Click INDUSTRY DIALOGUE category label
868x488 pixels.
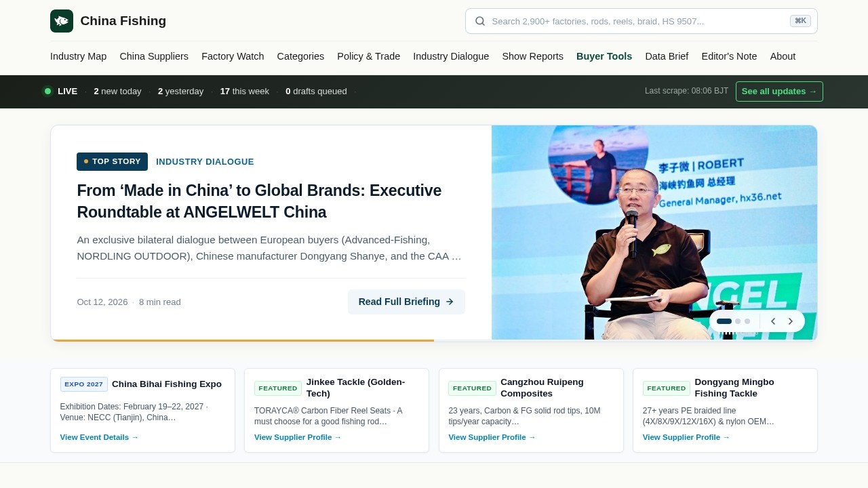205,162
